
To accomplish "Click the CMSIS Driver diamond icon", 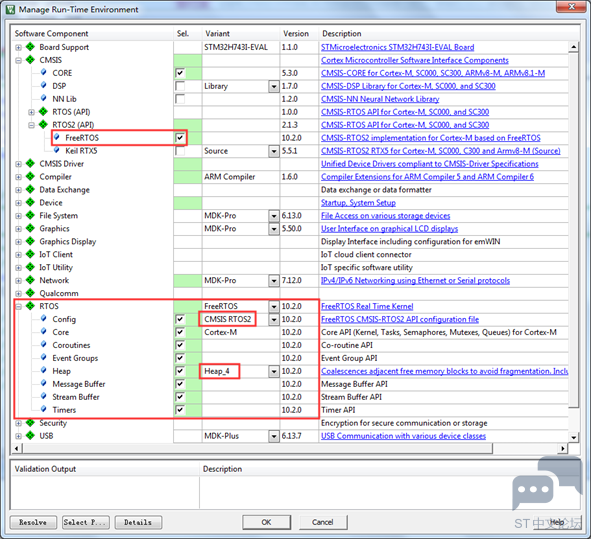I will [30, 163].
